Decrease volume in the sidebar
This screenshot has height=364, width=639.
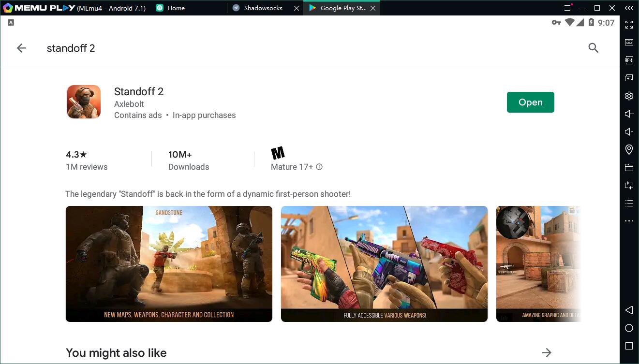point(629,132)
